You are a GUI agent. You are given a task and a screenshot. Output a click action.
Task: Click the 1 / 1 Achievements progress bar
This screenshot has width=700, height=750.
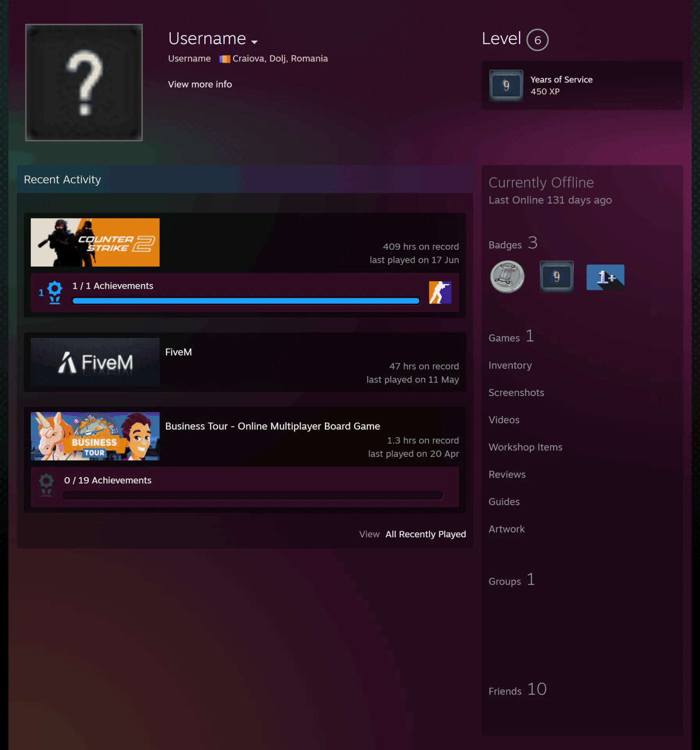(246, 301)
